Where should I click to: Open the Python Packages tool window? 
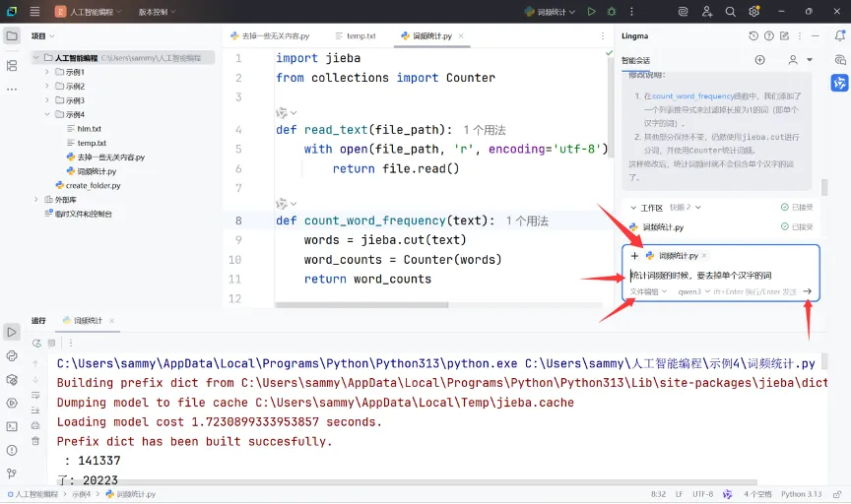pyautogui.click(x=12, y=380)
